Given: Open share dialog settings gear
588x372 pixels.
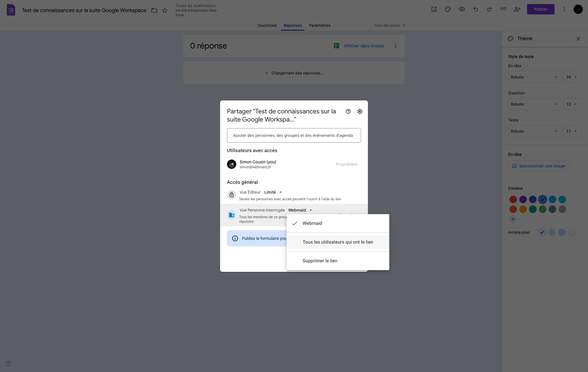Looking at the screenshot, I should (x=360, y=111).
